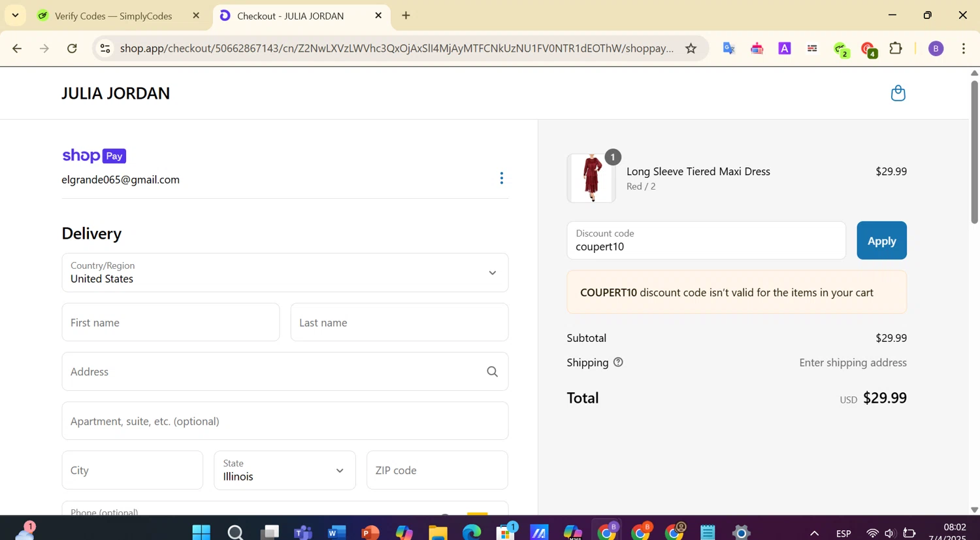Launch Microsoft Word from taskbar

pos(336,532)
